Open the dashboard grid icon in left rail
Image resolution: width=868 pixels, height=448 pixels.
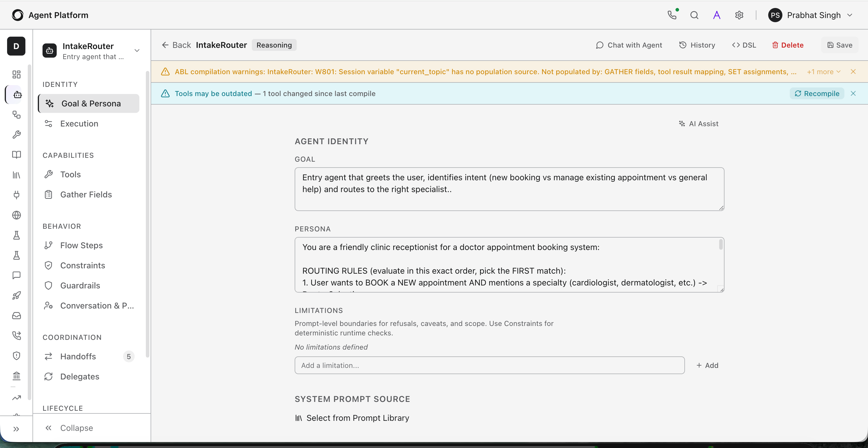16,74
